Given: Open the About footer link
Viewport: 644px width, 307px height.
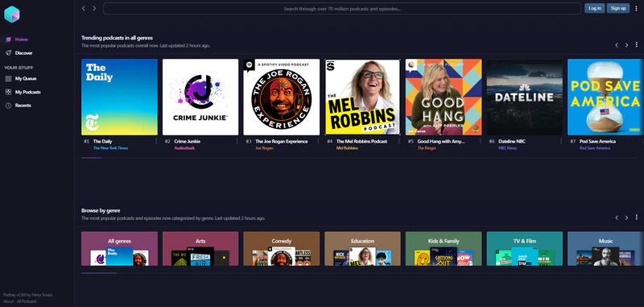Looking at the screenshot, I should click(8, 301).
